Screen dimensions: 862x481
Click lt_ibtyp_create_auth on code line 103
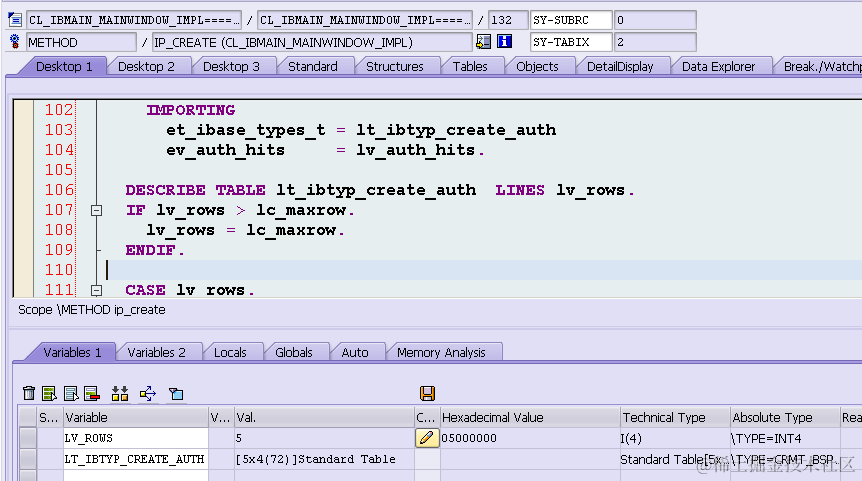pyautogui.click(x=456, y=130)
